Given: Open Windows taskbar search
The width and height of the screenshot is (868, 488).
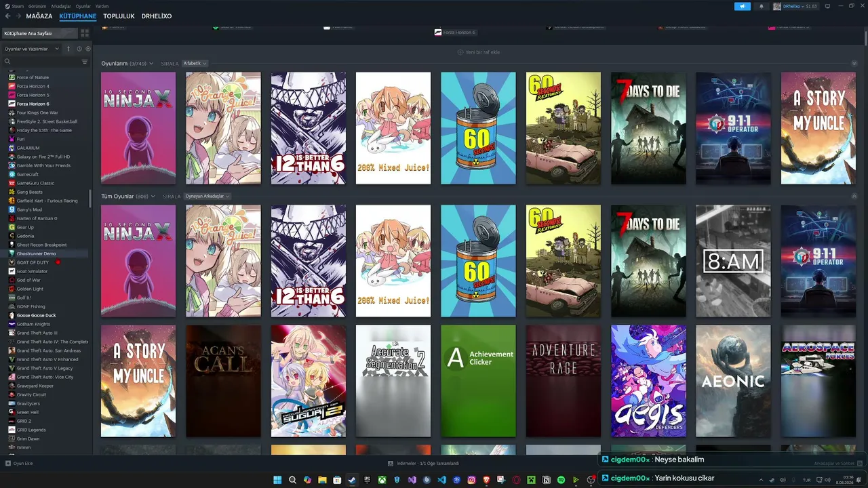Looking at the screenshot, I should pyautogui.click(x=292, y=480).
